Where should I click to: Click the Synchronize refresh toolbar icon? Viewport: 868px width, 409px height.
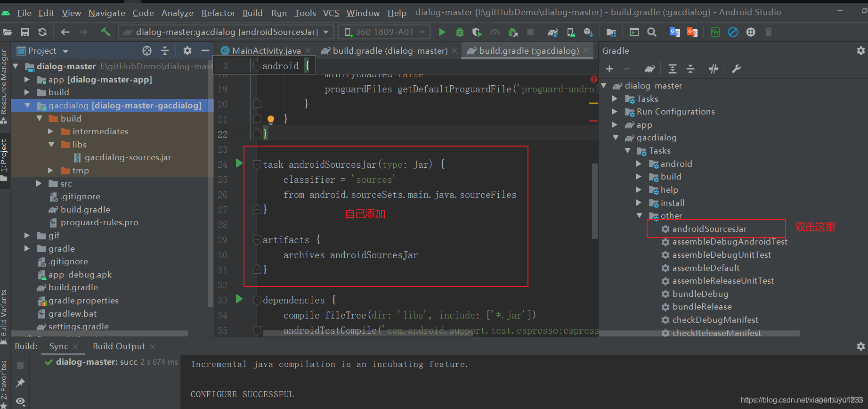click(42, 32)
